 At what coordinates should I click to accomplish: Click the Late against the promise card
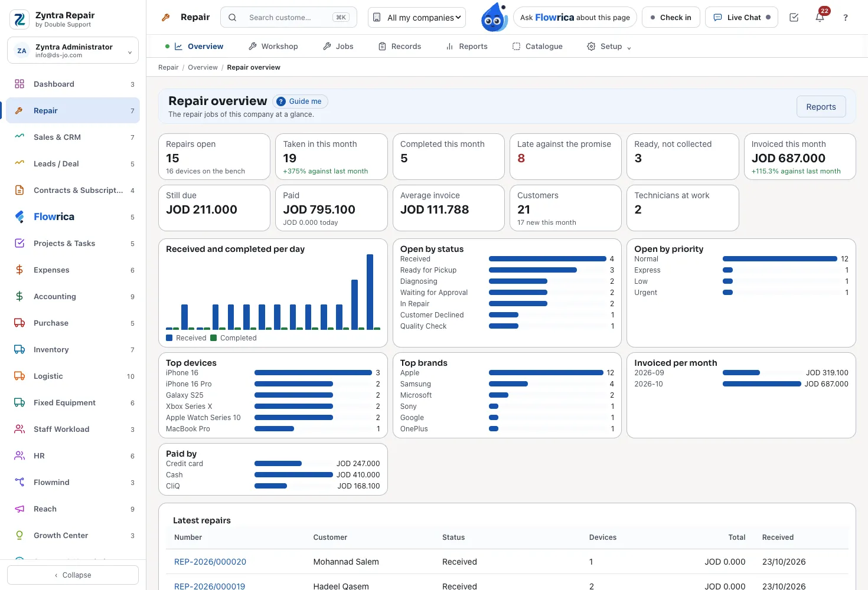(x=566, y=156)
